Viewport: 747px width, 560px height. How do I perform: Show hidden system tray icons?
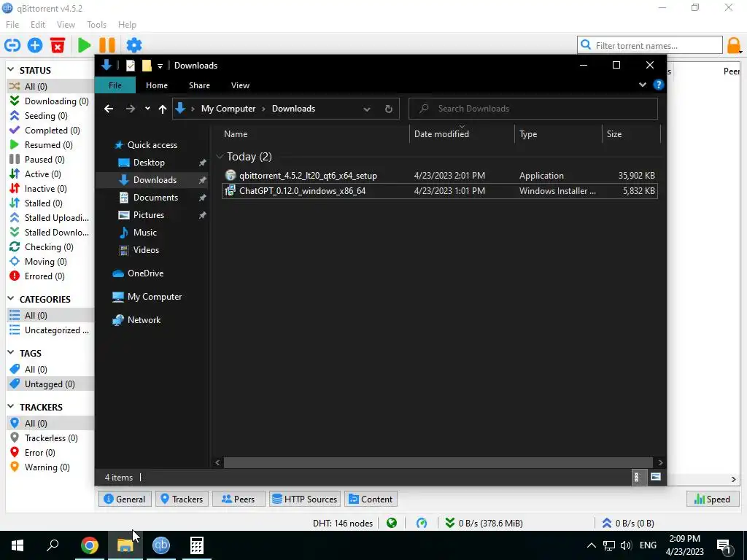click(x=591, y=545)
